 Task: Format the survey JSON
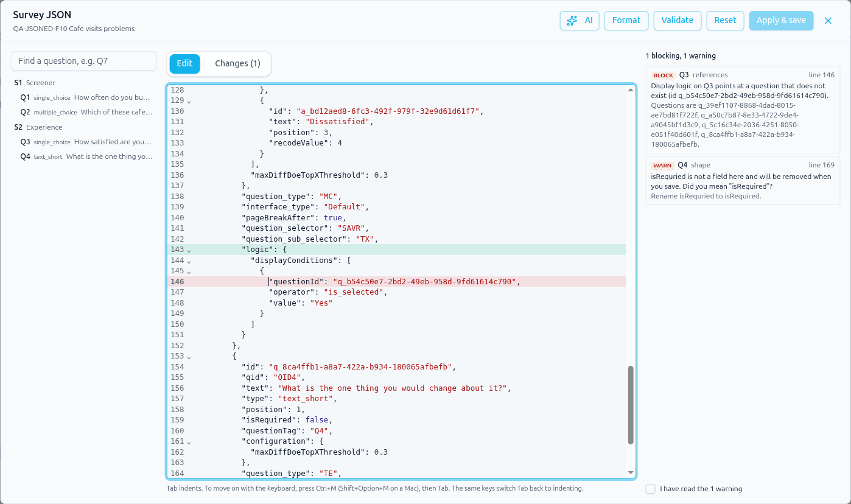626,20
